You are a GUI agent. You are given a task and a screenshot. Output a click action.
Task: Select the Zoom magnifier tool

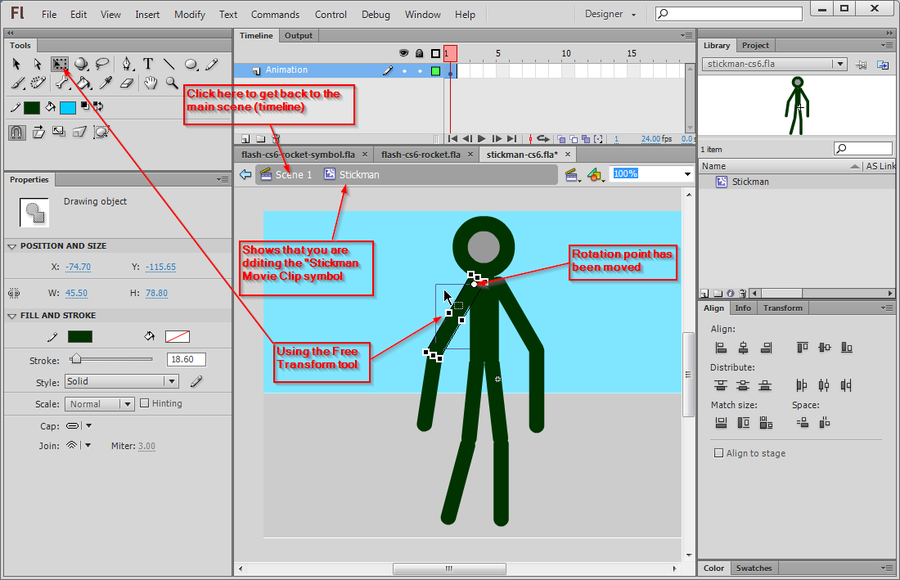click(x=172, y=83)
